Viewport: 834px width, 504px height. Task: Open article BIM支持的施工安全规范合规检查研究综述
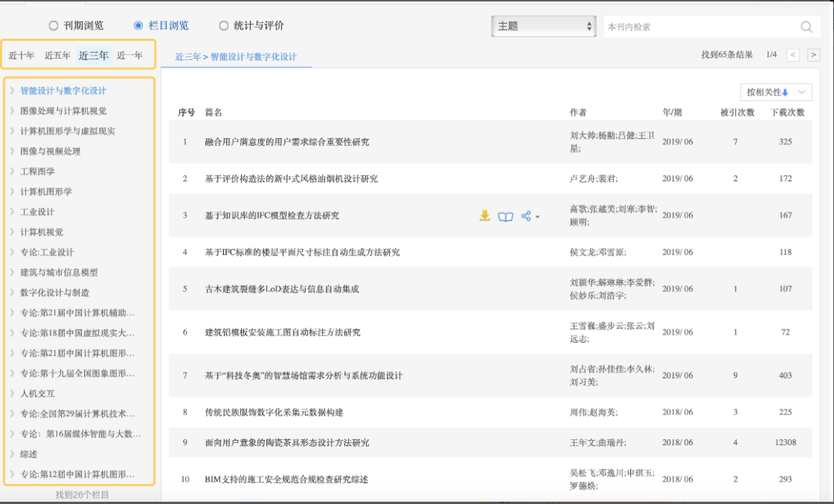[x=286, y=479]
